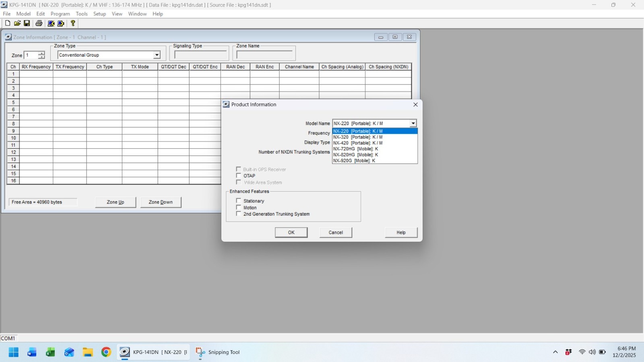644x362 pixels.
Task: Click the open folder toolbar icon
Action: (17, 23)
